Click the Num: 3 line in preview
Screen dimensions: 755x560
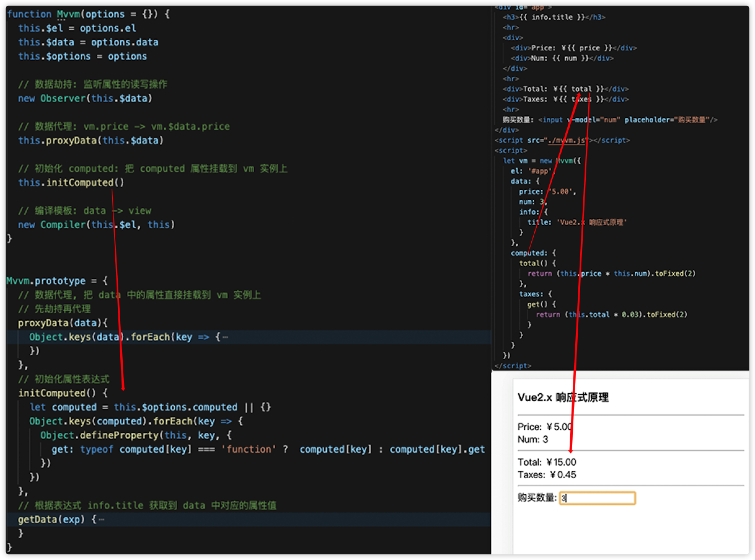pyautogui.click(x=532, y=439)
